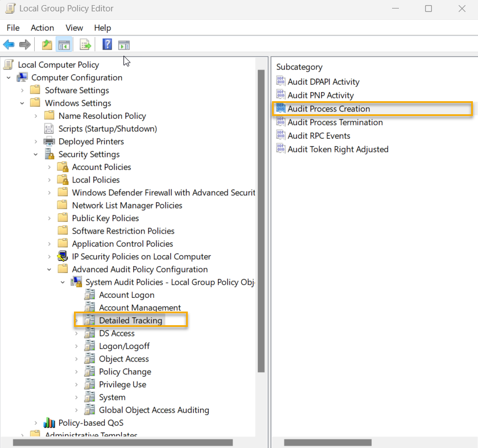Image resolution: width=478 pixels, height=448 pixels.
Task: Click the Forward arrow toolbar icon
Action: point(25,44)
